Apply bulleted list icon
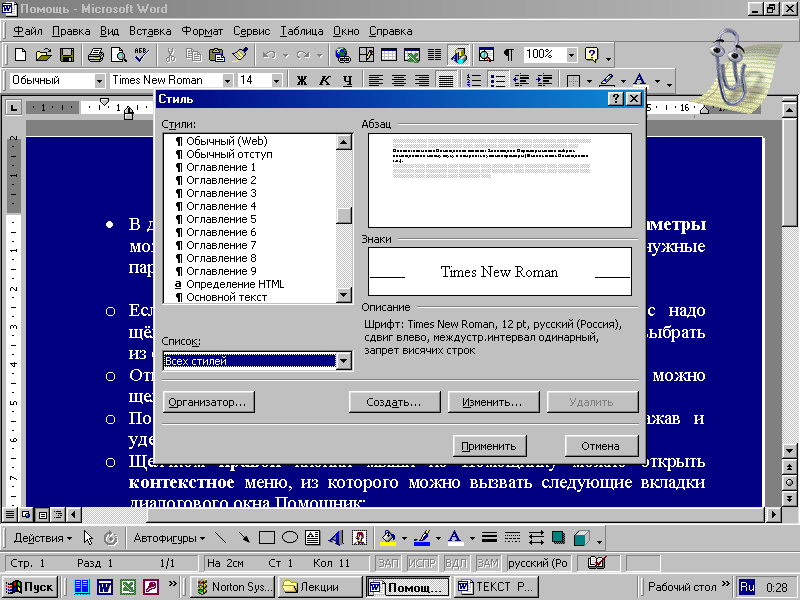Screen dimensions: 800x600 [497, 81]
